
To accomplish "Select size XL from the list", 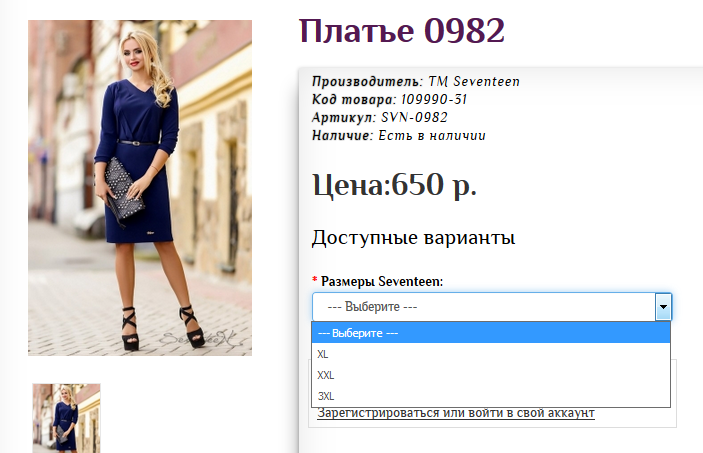I will click(323, 354).
